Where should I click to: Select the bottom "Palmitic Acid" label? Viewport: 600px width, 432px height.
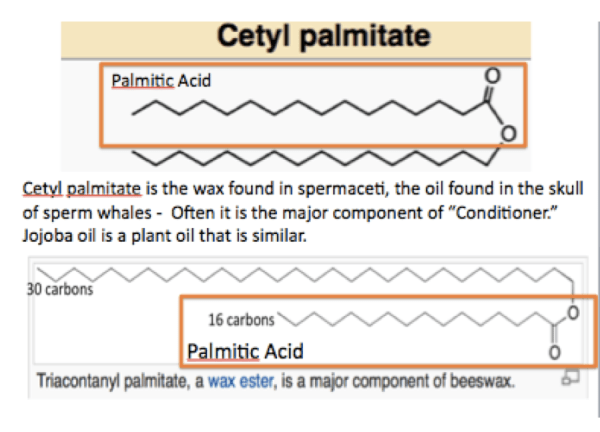click(245, 351)
